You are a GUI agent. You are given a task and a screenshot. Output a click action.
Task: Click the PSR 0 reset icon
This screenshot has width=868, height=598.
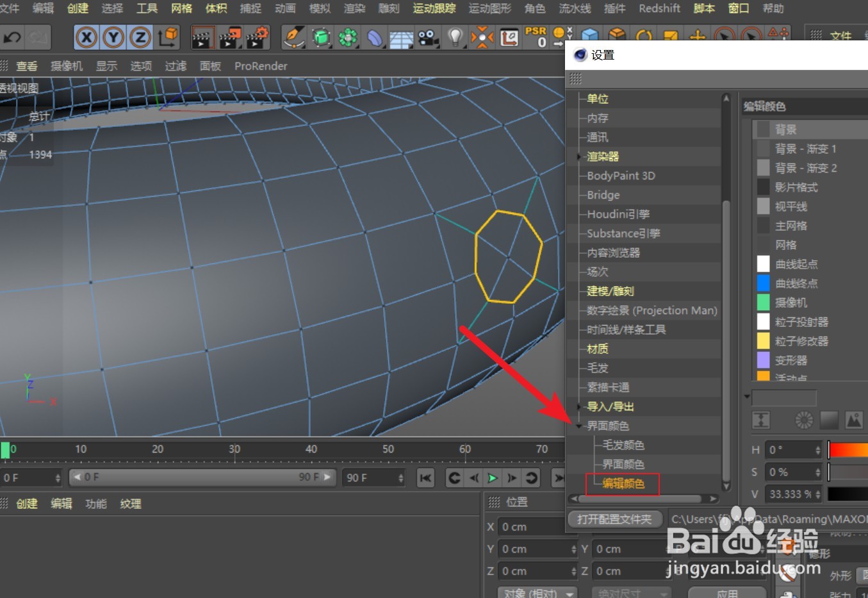click(x=536, y=37)
